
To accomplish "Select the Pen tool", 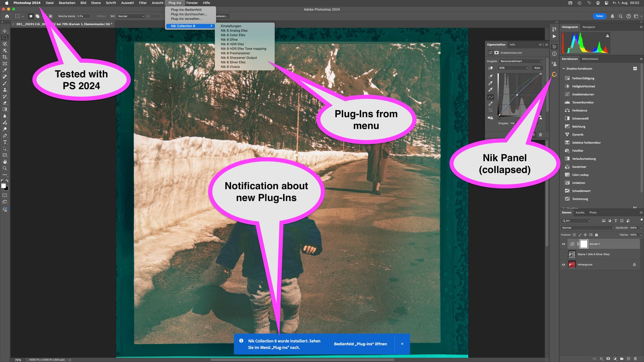I will tap(5, 136).
